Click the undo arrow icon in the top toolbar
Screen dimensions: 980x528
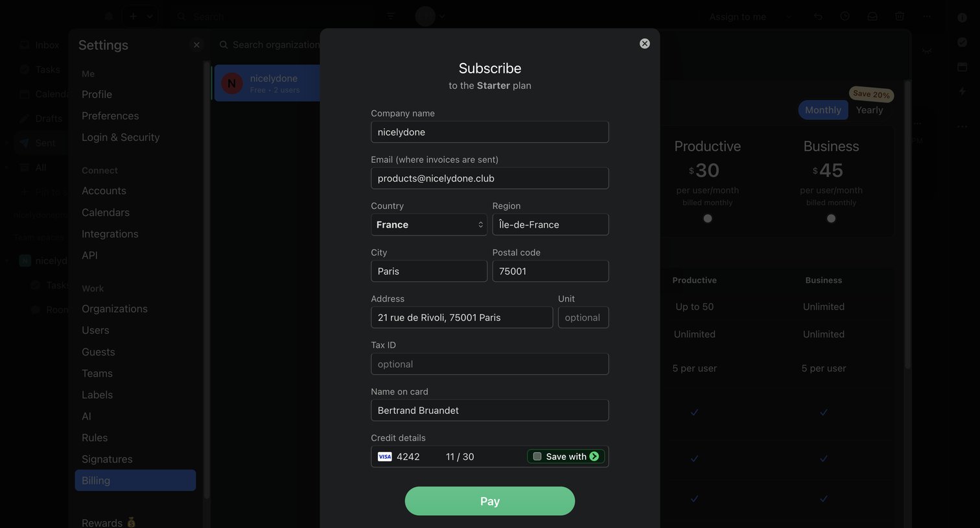pyautogui.click(x=818, y=16)
